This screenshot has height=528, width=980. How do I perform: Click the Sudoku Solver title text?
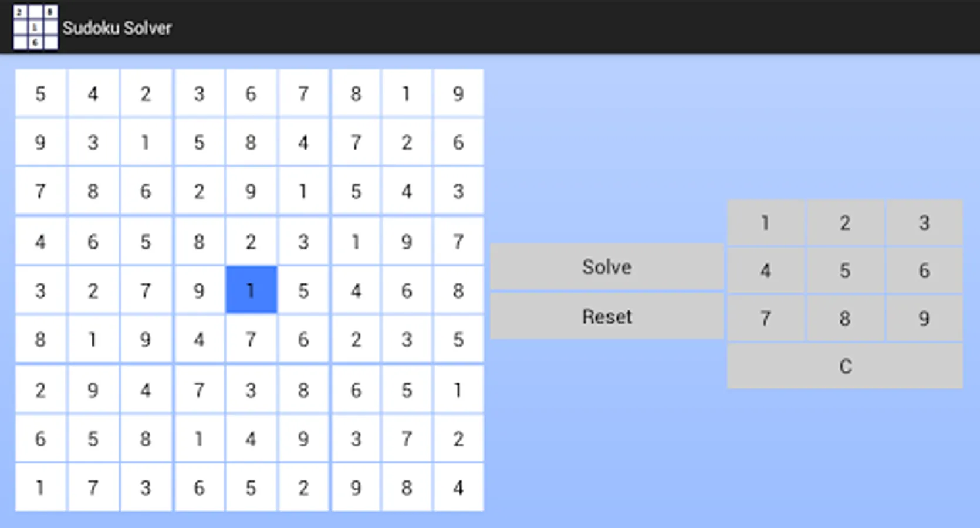[117, 27]
